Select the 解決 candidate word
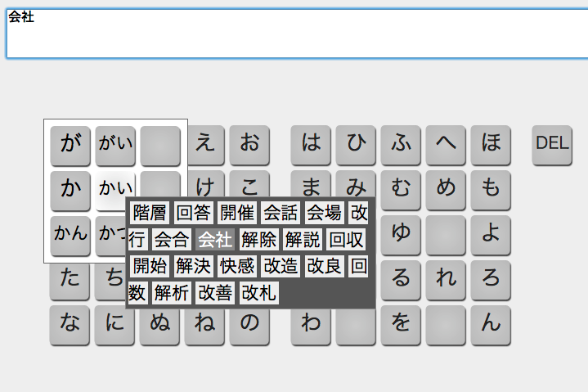Viewport: 588px width, 392px height. pyautogui.click(x=194, y=266)
